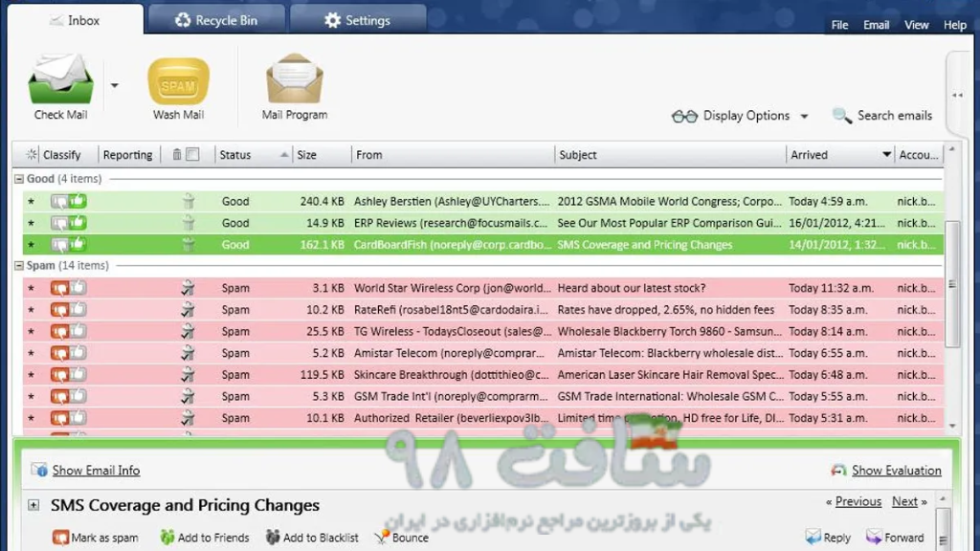Click trash icon for CardBoardFish email
This screenshot has height=551, width=980.
pyautogui.click(x=189, y=244)
